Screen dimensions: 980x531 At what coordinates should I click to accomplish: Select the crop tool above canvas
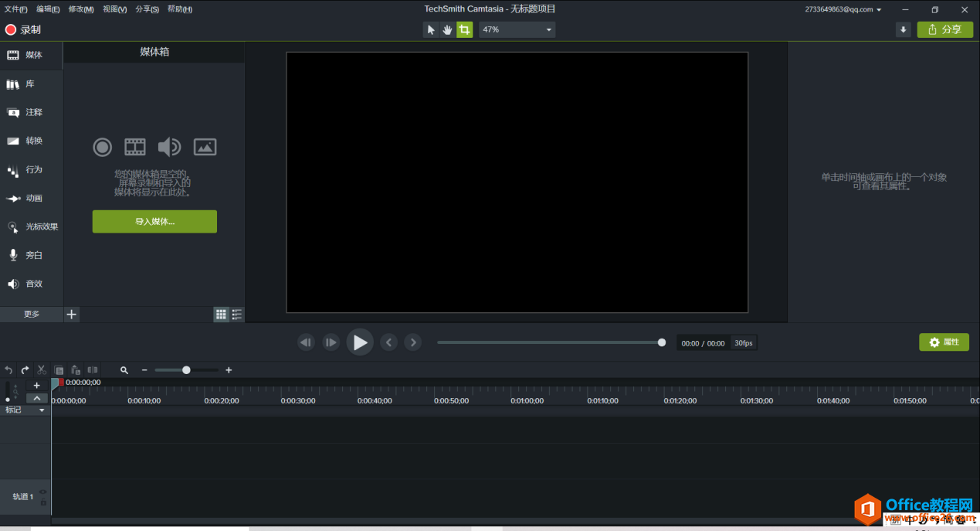[464, 29]
